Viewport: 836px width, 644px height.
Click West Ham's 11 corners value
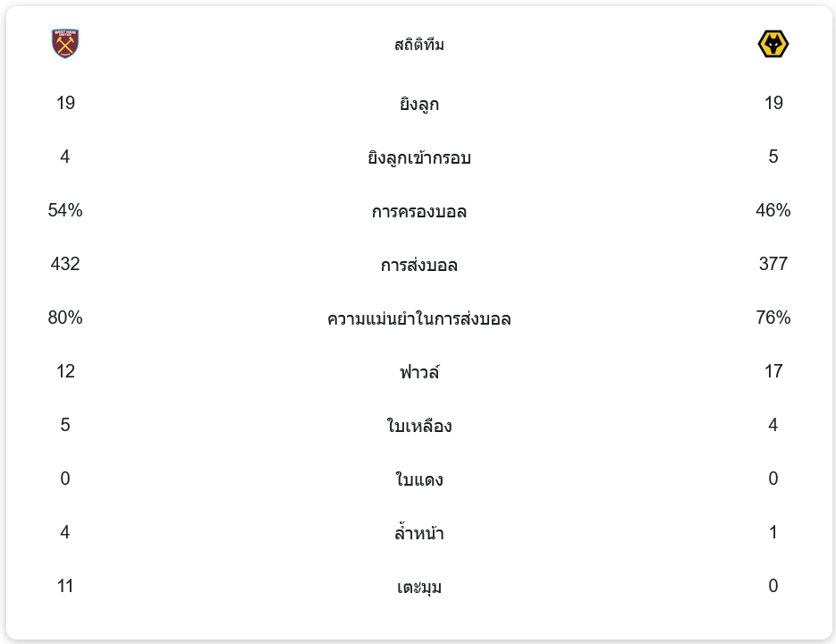pyautogui.click(x=65, y=586)
